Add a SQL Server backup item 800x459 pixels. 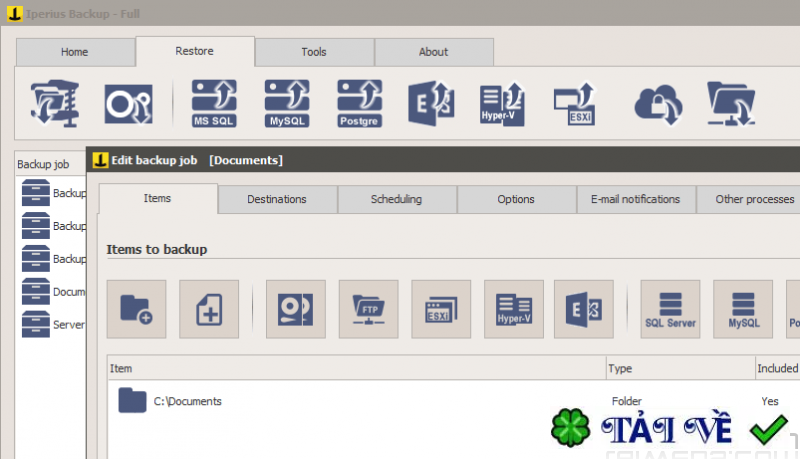coord(670,309)
